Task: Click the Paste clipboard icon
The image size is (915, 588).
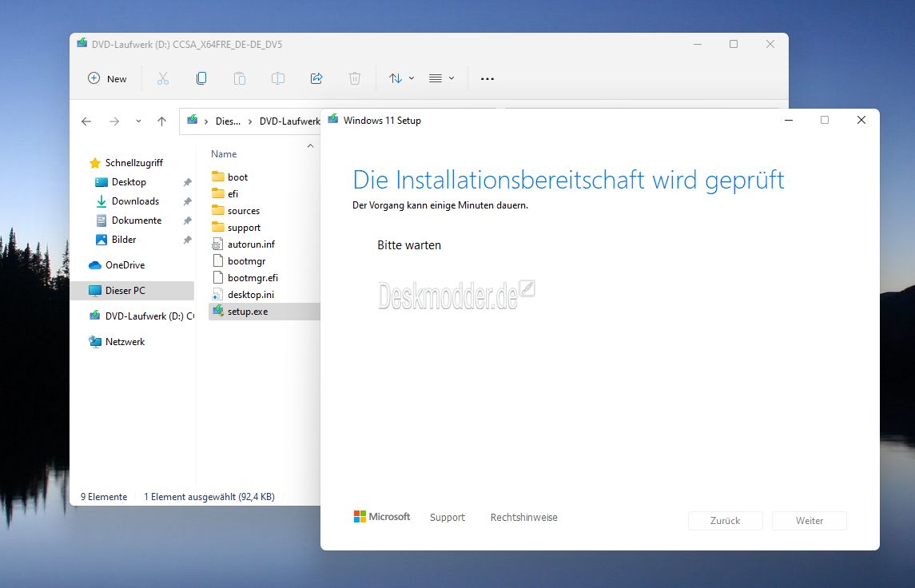Action: point(239,79)
